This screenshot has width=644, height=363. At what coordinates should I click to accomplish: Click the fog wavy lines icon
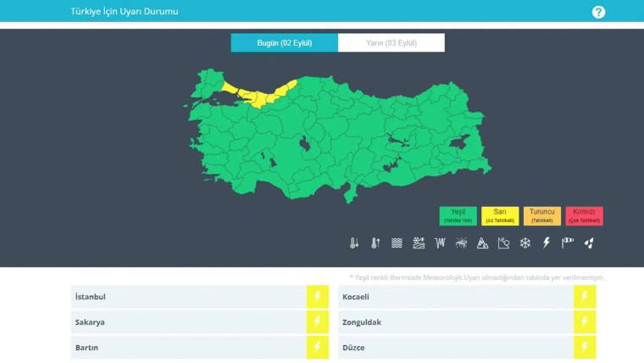coord(397,243)
